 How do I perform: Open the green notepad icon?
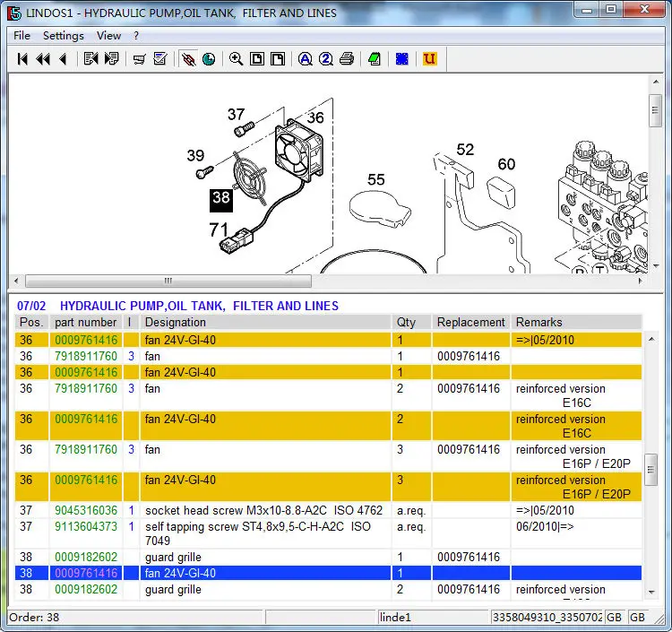(x=375, y=59)
